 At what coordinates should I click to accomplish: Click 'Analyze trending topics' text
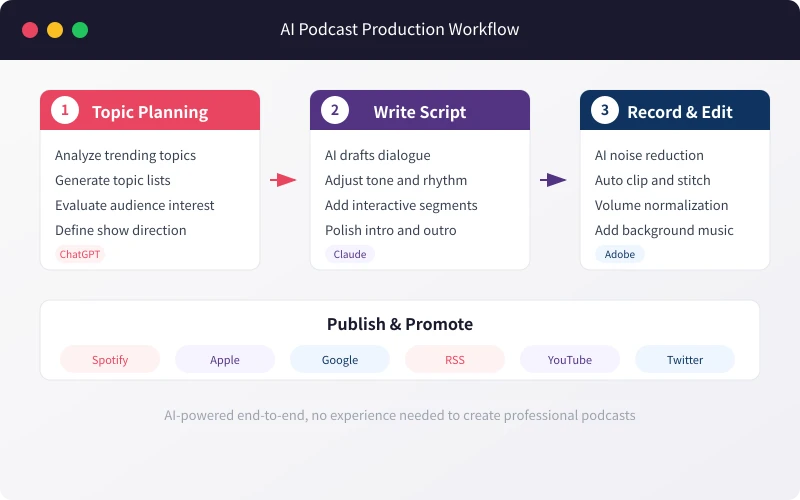(126, 155)
